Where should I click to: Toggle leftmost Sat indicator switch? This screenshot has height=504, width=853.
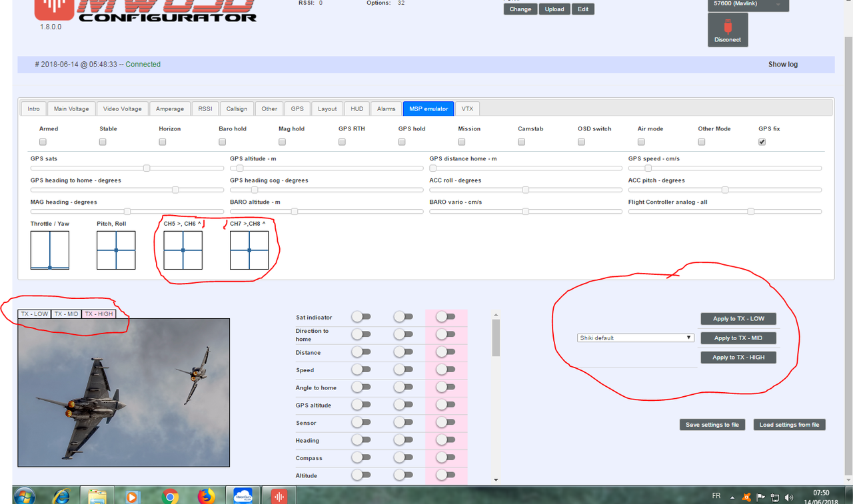pos(361,317)
